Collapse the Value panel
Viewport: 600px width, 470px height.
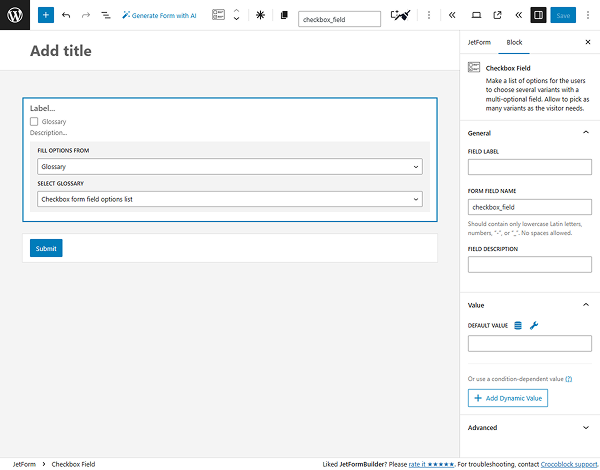tap(530, 305)
